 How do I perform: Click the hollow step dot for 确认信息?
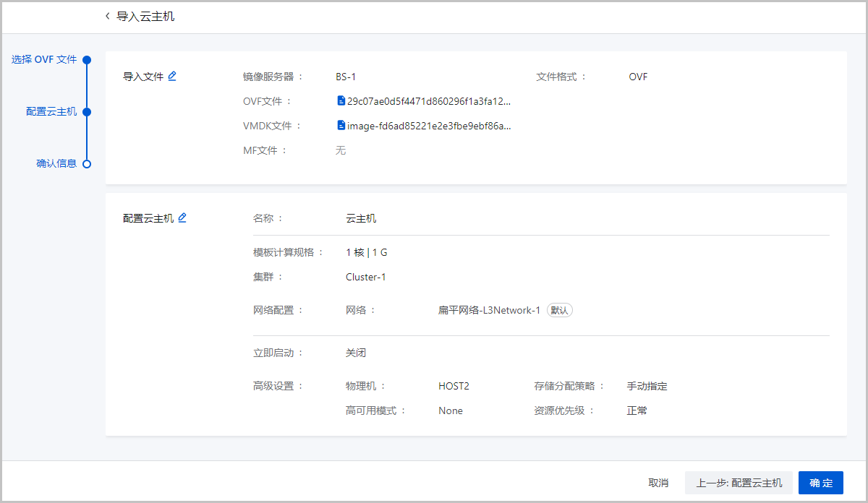(87, 164)
